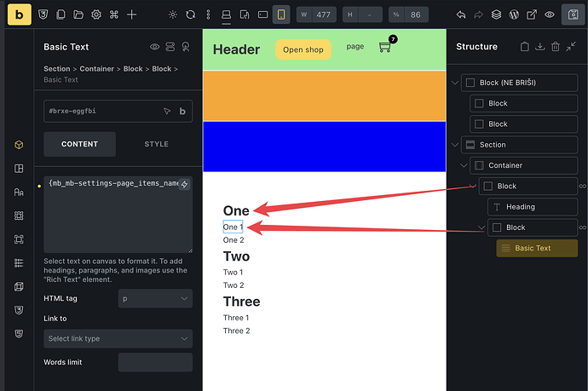
Task: Open the yellow cube elements icon in sidebar
Action: tap(19, 145)
